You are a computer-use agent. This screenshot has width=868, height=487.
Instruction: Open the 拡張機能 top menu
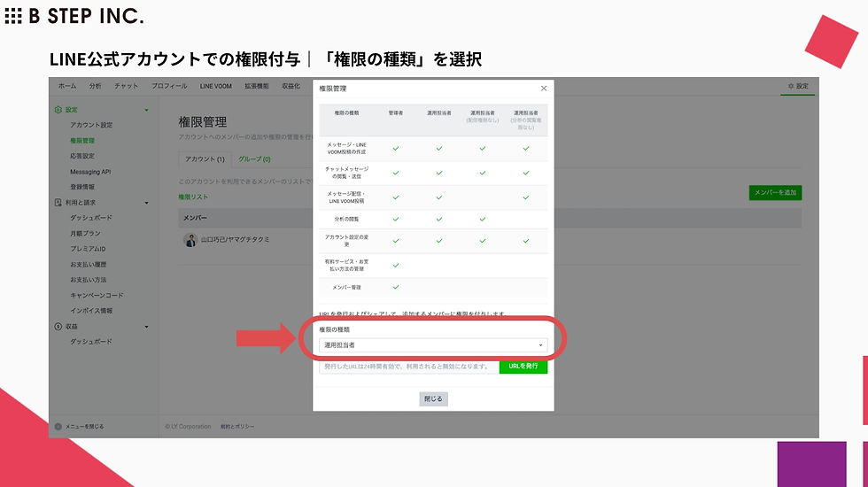tap(257, 87)
